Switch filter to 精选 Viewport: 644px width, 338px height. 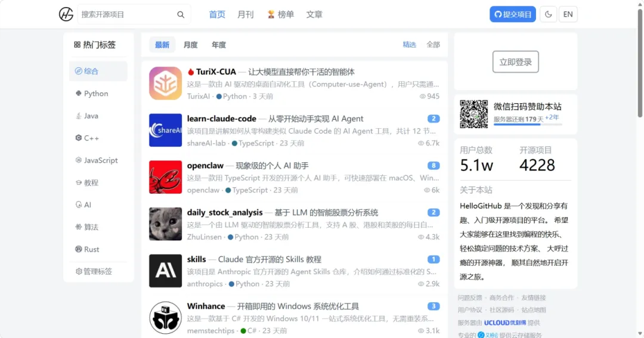[409, 45]
